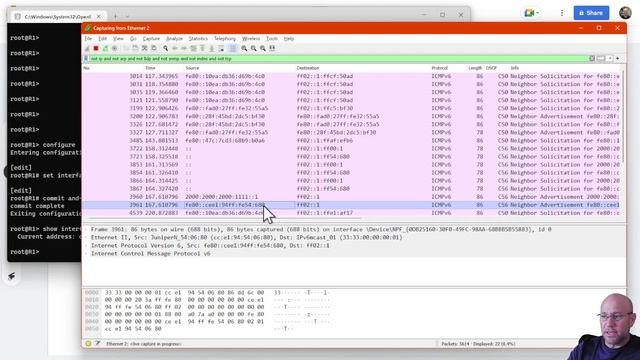Select packet 3960, the Neighbor Advertisement from 2000:2000:2000:1111::1
Screen dimensions: 640x360
(x=351, y=197)
